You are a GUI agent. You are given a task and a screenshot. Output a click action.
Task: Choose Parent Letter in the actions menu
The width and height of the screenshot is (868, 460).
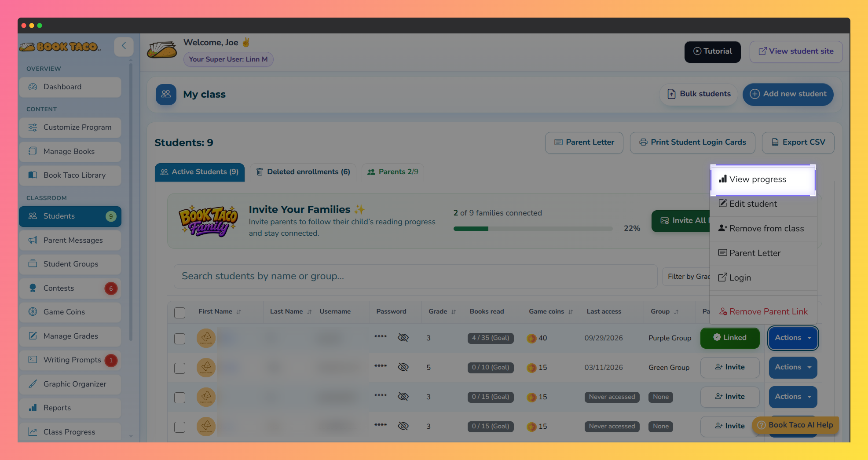pyautogui.click(x=763, y=253)
